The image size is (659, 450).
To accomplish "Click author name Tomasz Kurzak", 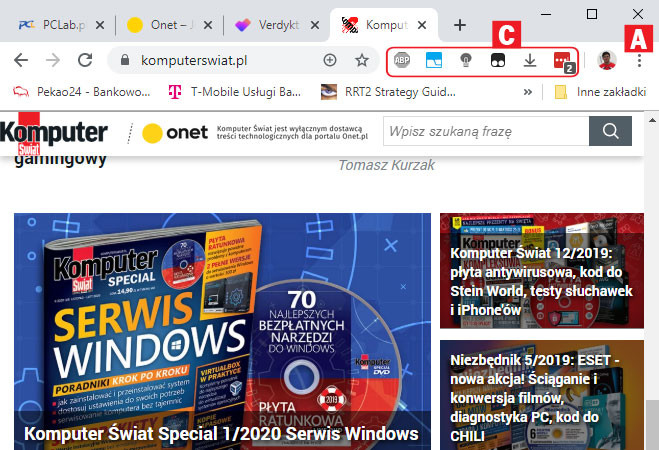I will coord(387,165).
